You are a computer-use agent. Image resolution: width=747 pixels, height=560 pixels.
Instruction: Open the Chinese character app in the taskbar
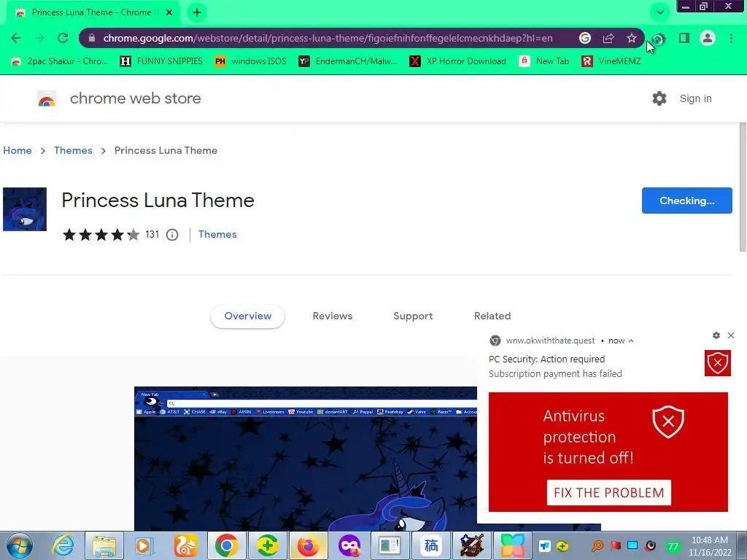(430, 545)
